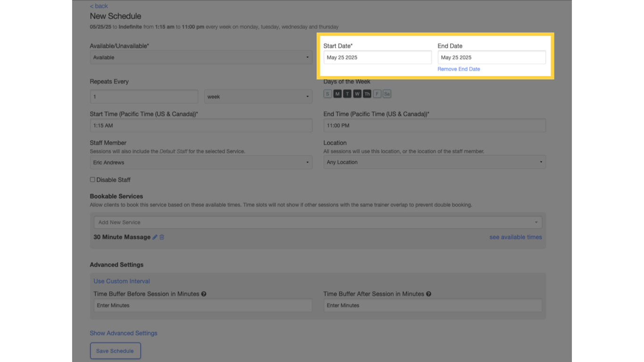Disable Thursday in Days of the Week

tap(367, 93)
